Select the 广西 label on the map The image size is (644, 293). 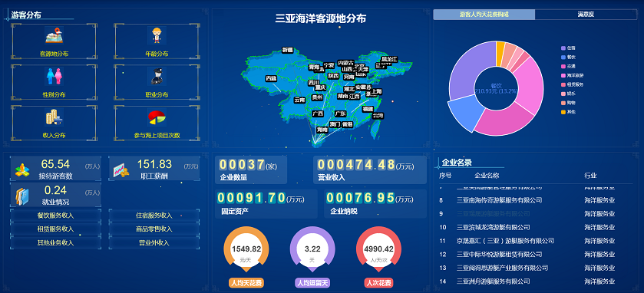coord(318,114)
